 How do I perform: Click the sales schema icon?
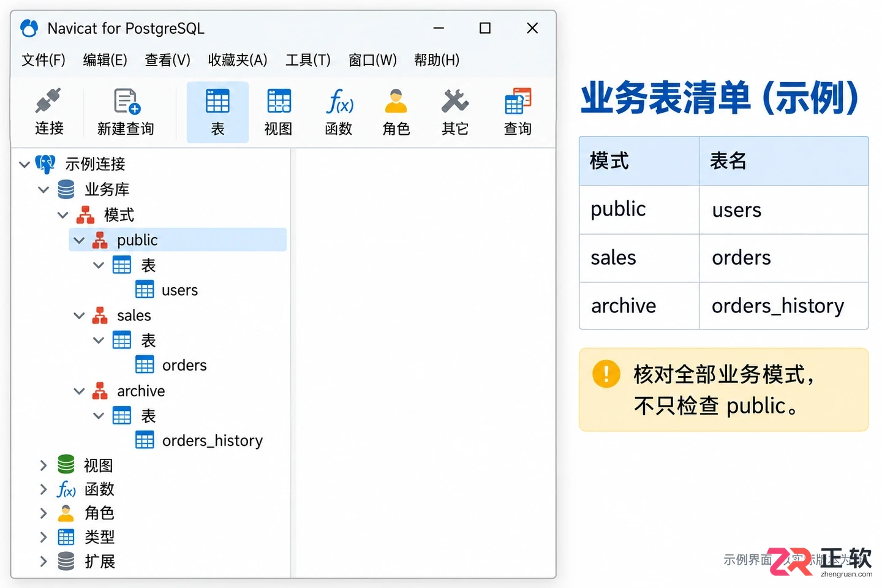(100, 315)
